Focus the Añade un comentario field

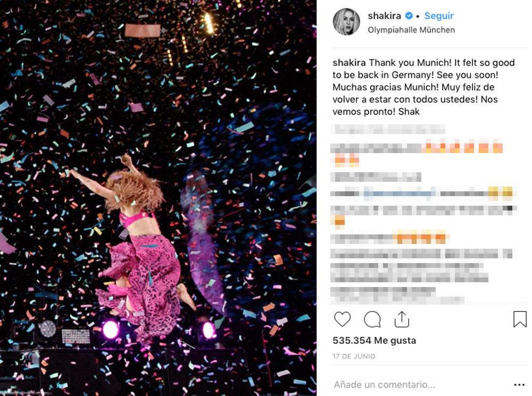[x=421, y=384]
